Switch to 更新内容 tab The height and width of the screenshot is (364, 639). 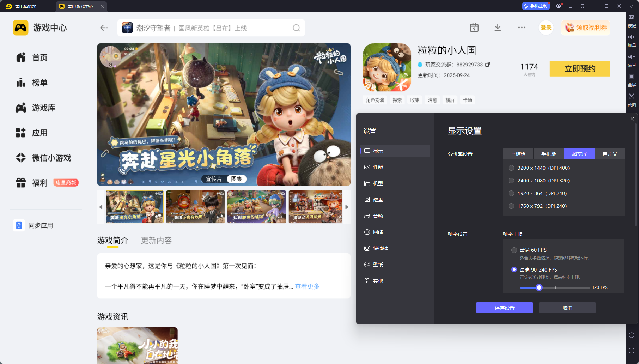click(x=156, y=241)
